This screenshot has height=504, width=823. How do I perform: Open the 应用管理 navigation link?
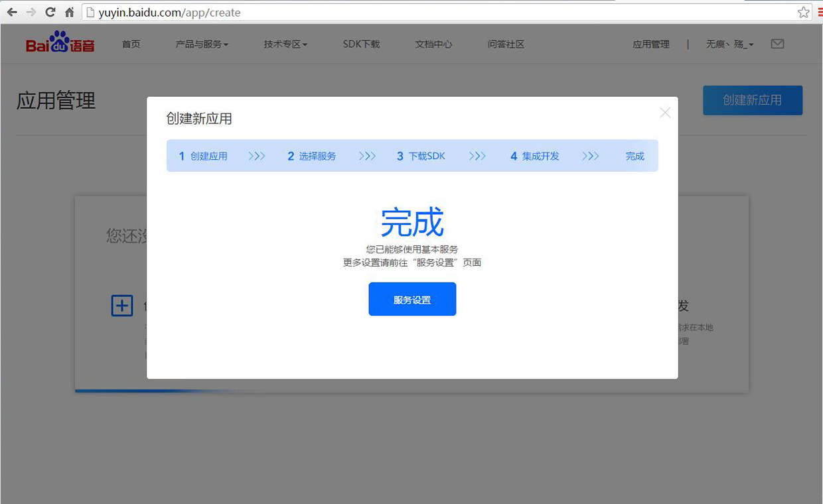[650, 44]
